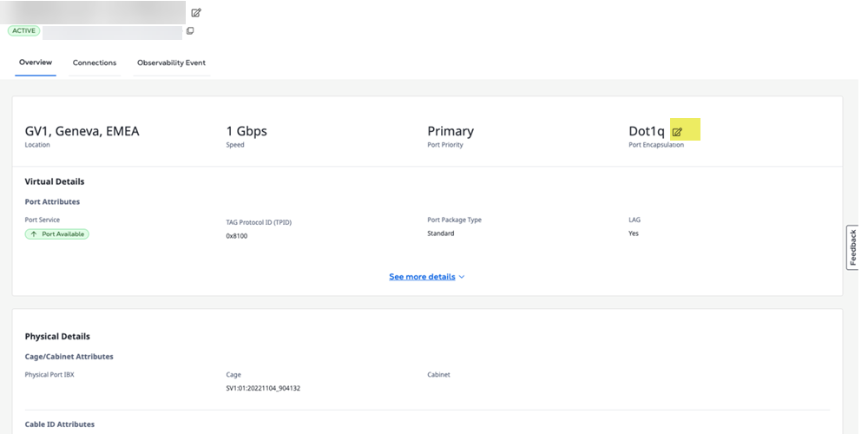Click the 0x8100 TPID value
The image size is (868, 434).
[237, 236]
